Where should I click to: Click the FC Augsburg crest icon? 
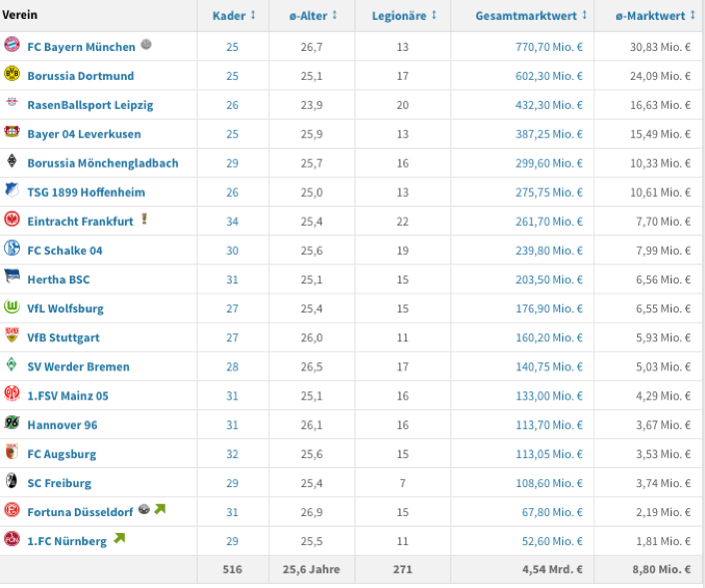click(12, 451)
